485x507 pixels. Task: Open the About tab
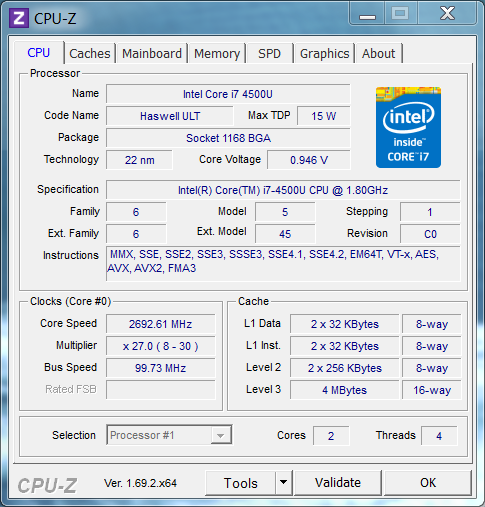(x=379, y=53)
